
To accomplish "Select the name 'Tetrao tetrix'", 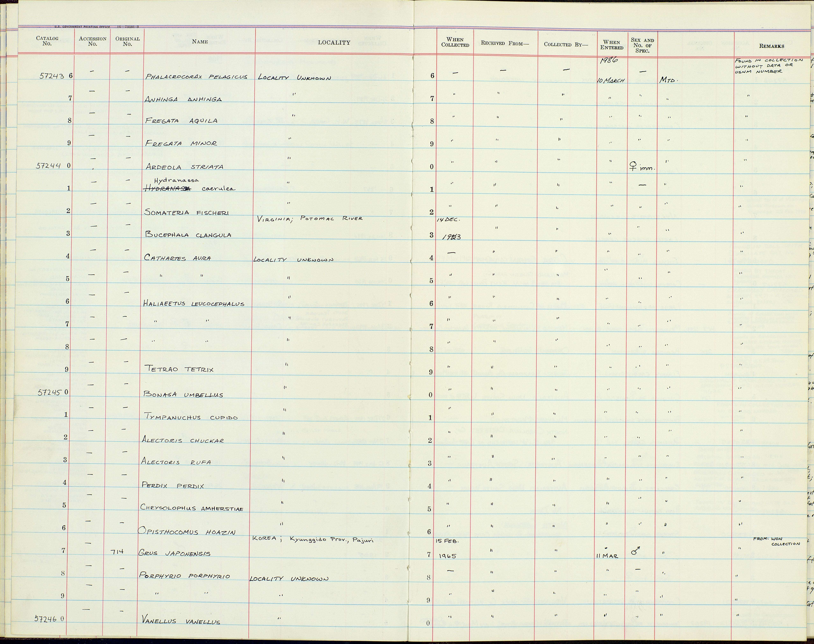I will click(179, 369).
